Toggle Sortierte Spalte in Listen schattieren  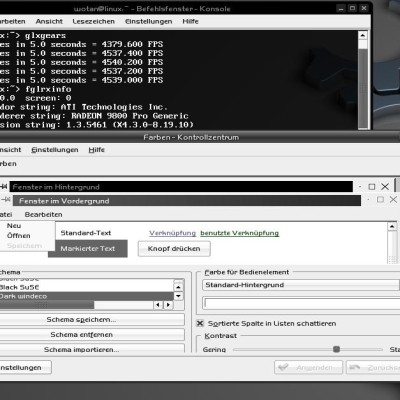[x=200, y=323]
